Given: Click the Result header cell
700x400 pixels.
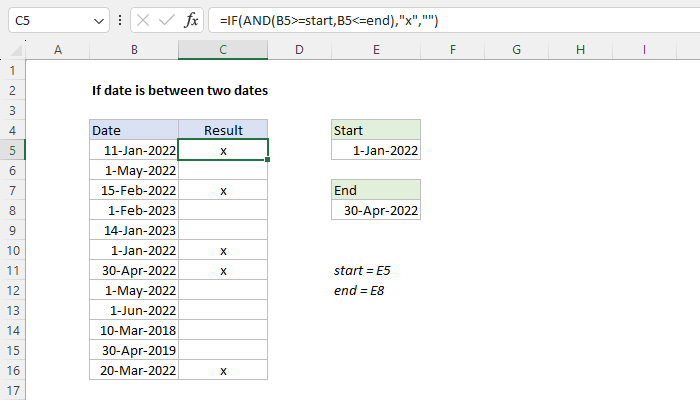Looking at the screenshot, I should [223, 130].
